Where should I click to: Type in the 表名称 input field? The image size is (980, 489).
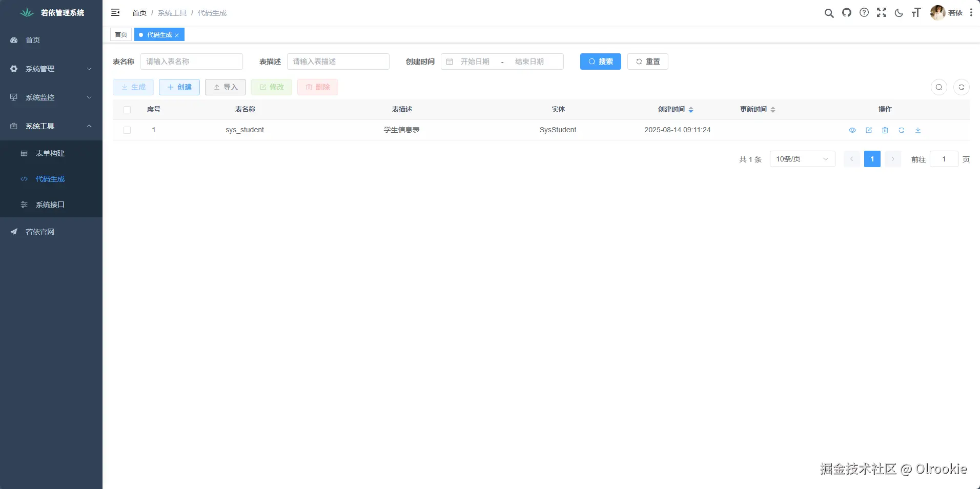192,62
